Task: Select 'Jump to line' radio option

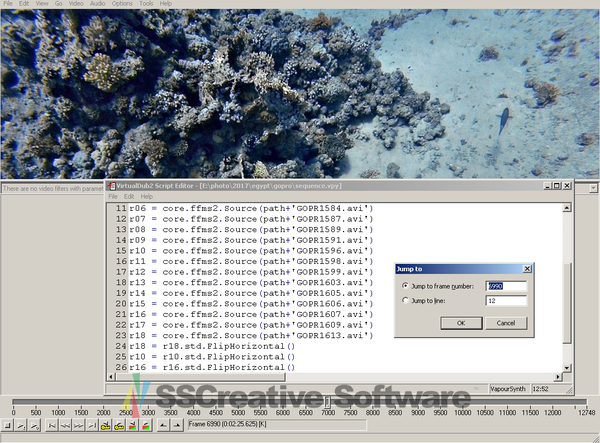Action: [404, 300]
